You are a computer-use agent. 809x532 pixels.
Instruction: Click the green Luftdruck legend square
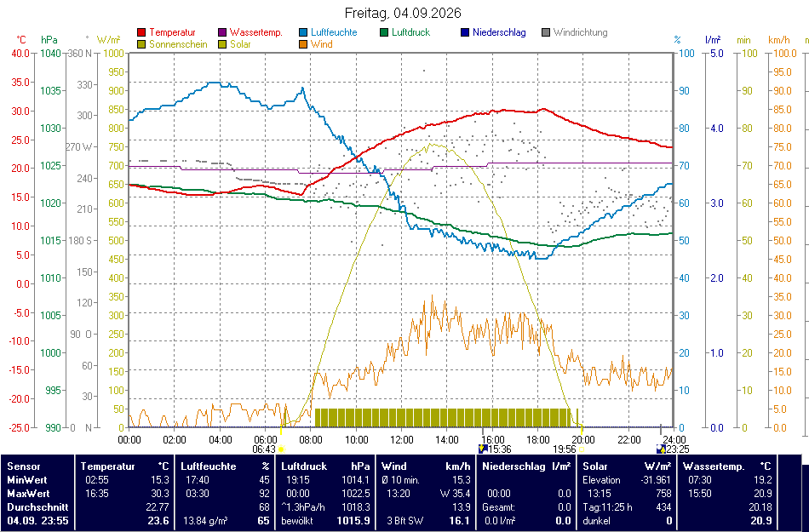click(384, 32)
